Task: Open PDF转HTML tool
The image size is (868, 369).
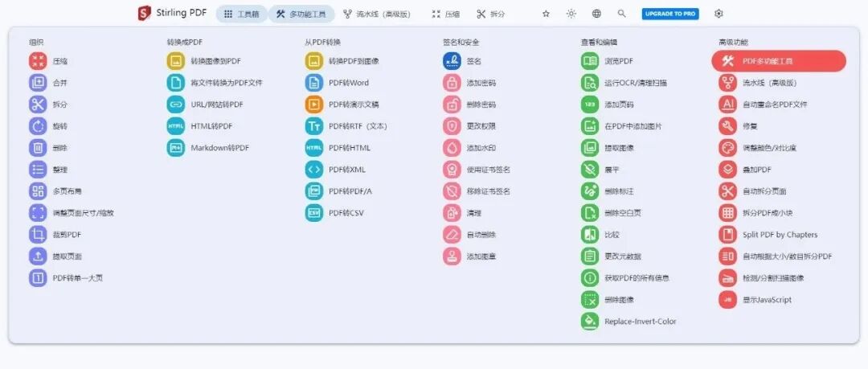Action: click(x=338, y=148)
